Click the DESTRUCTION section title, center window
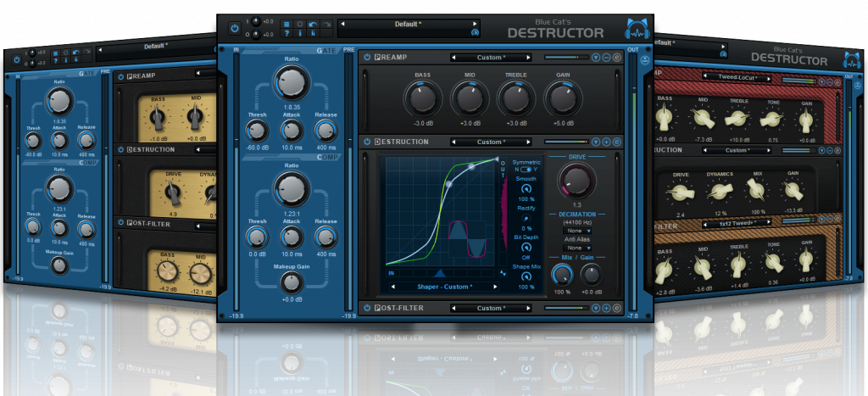 tap(402, 142)
